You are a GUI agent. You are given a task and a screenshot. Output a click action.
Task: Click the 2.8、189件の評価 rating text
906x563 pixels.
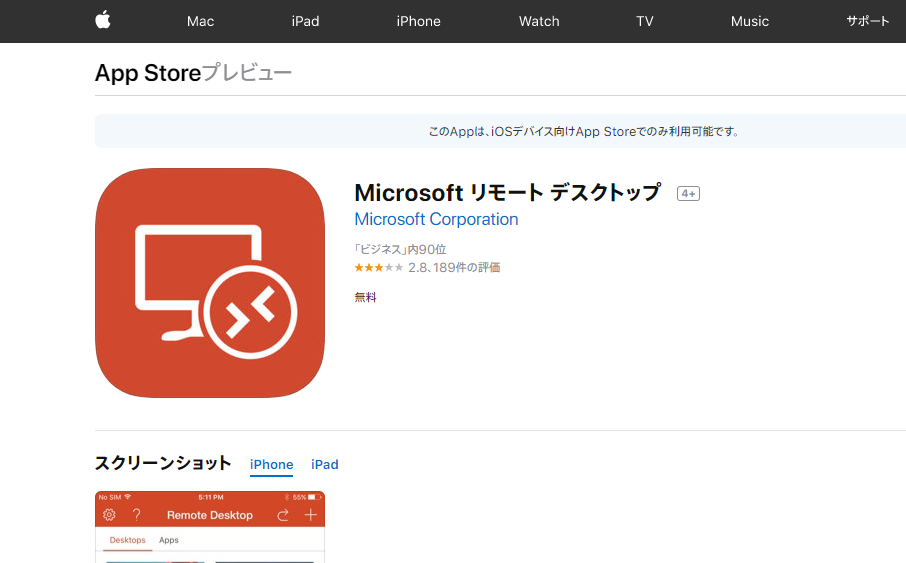(454, 268)
